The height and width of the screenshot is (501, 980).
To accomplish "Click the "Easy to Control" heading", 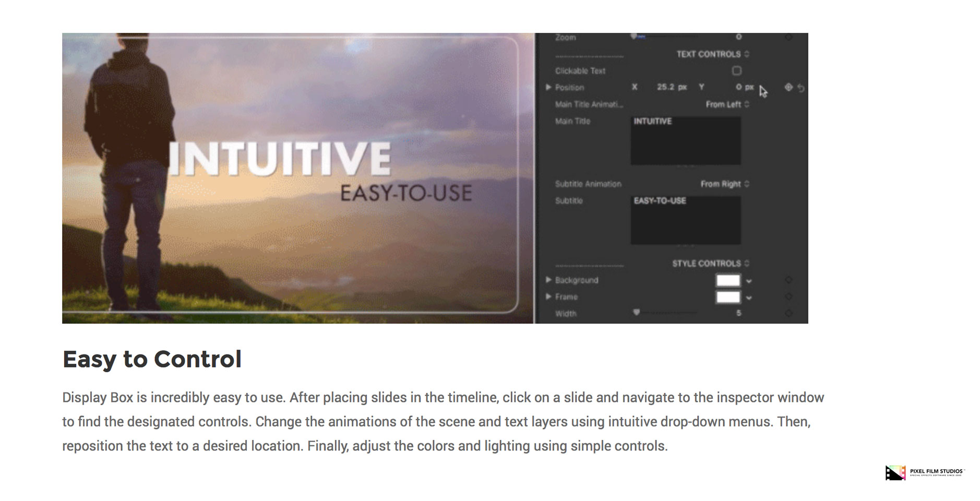I will (x=152, y=359).
